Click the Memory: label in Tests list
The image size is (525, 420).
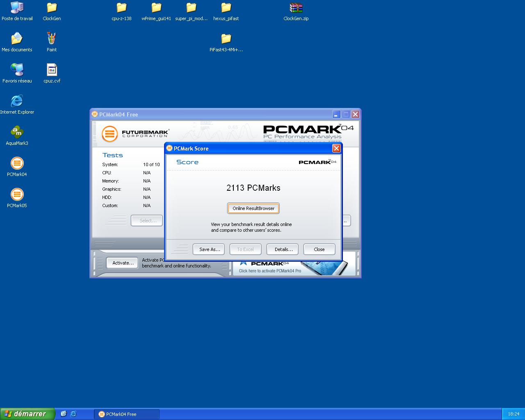point(110,181)
